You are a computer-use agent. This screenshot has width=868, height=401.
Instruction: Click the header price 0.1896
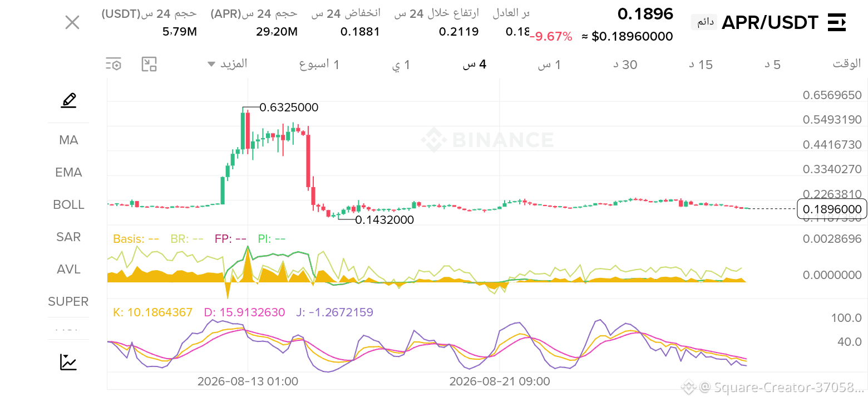point(645,14)
